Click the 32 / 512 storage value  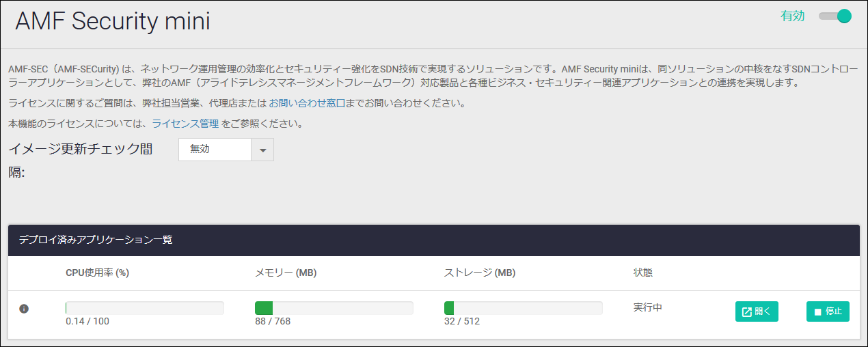(462, 321)
